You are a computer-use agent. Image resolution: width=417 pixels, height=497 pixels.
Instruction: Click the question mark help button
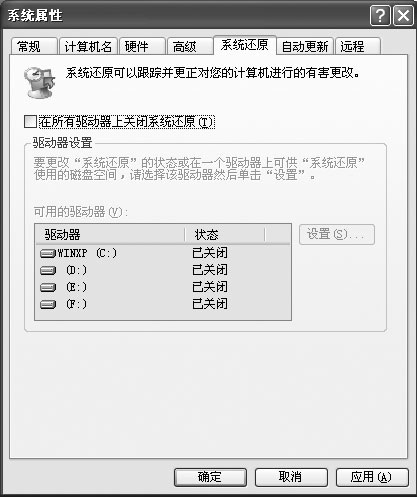click(380, 16)
